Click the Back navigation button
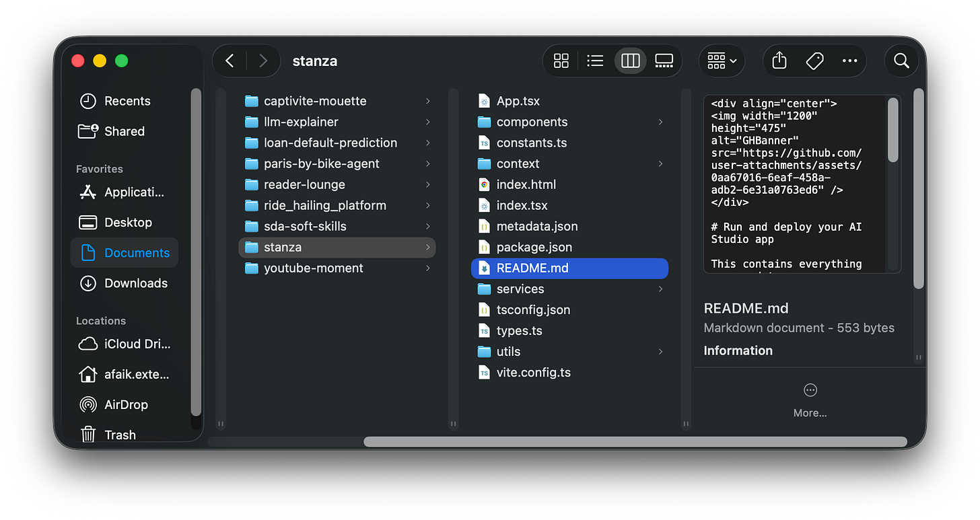This screenshot has height=520, width=980. (229, 60)
